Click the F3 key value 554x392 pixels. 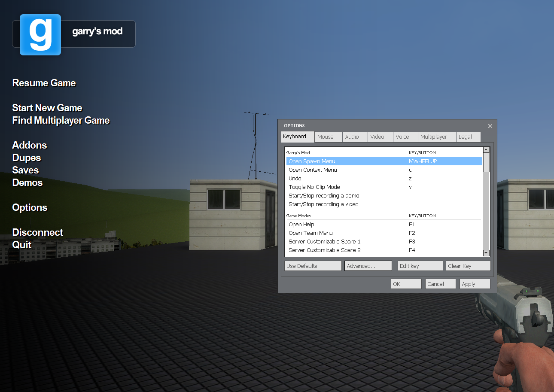click(x=412, y=242)
